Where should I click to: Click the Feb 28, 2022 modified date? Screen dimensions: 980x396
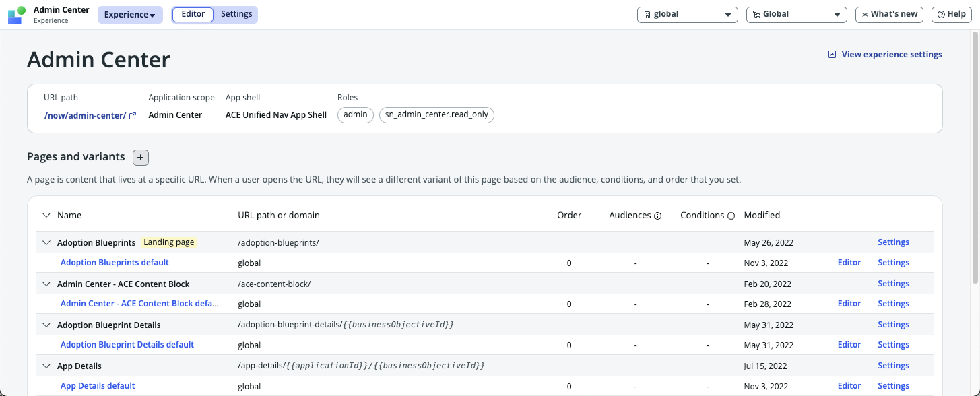pos(767,304)
